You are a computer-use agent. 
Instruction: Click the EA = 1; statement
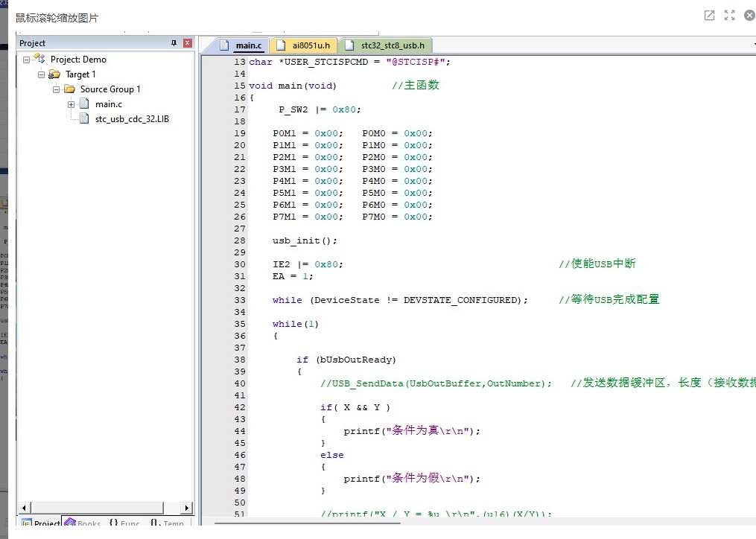(293, 276)
